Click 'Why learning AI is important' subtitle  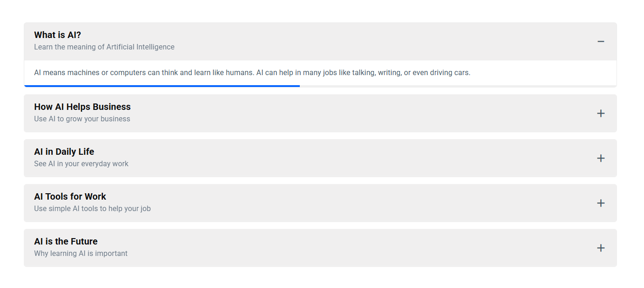[x=81, y=254]
